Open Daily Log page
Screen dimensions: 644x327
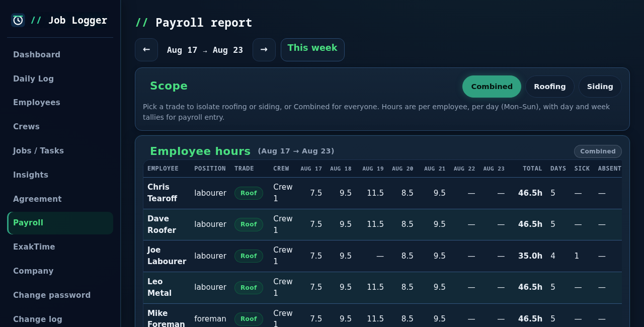60,79
